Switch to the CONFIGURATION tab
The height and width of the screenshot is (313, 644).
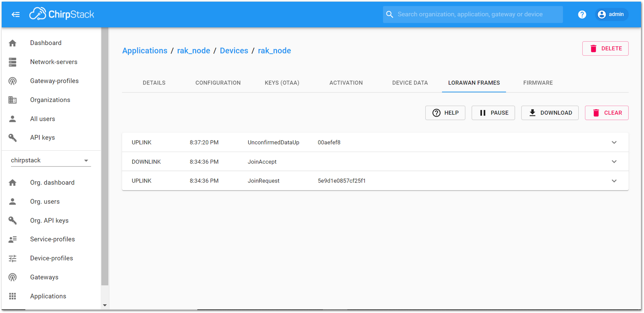coord(218,83)
